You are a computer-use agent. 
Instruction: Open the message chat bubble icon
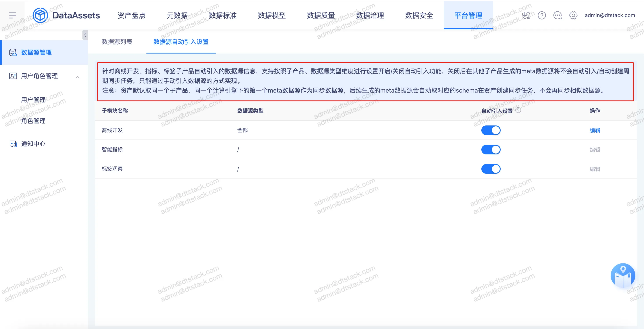pyautogui.click(x=557, y=16)
